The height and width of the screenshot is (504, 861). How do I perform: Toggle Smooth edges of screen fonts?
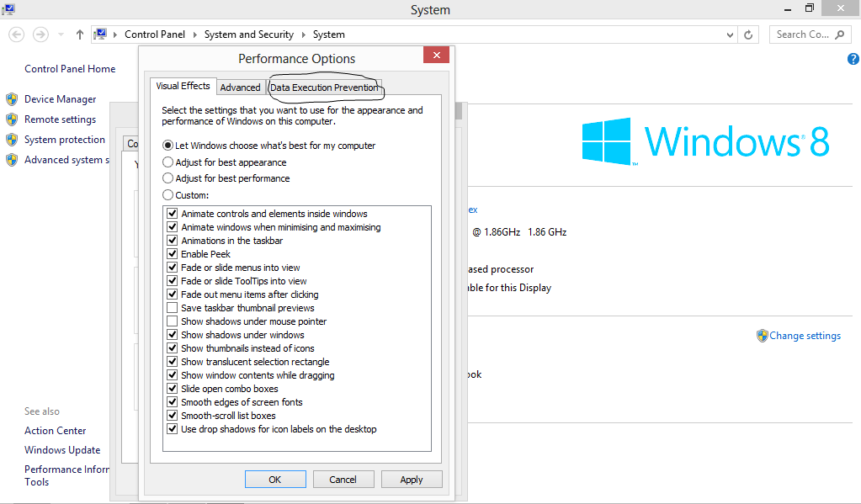[173, 402]
